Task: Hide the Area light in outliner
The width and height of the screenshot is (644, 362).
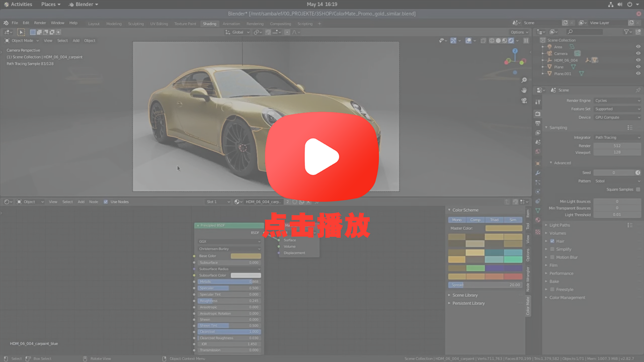Action: [638, 47]
